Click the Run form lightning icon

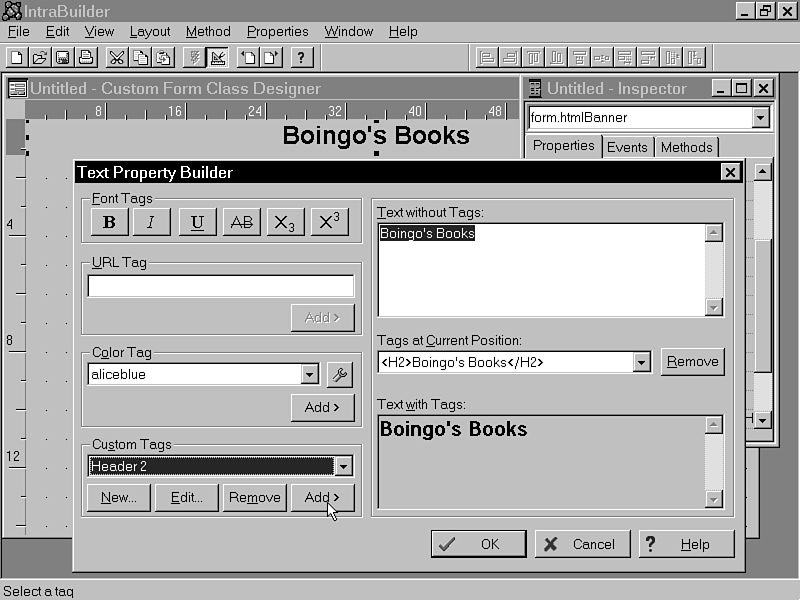pyautogui.click(x=194, y=57)
